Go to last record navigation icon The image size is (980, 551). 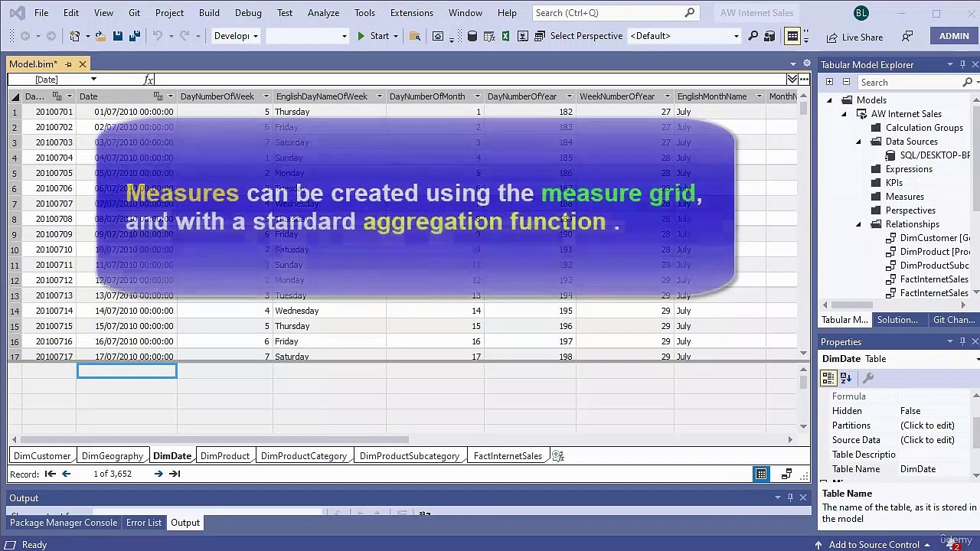[175, 474]
